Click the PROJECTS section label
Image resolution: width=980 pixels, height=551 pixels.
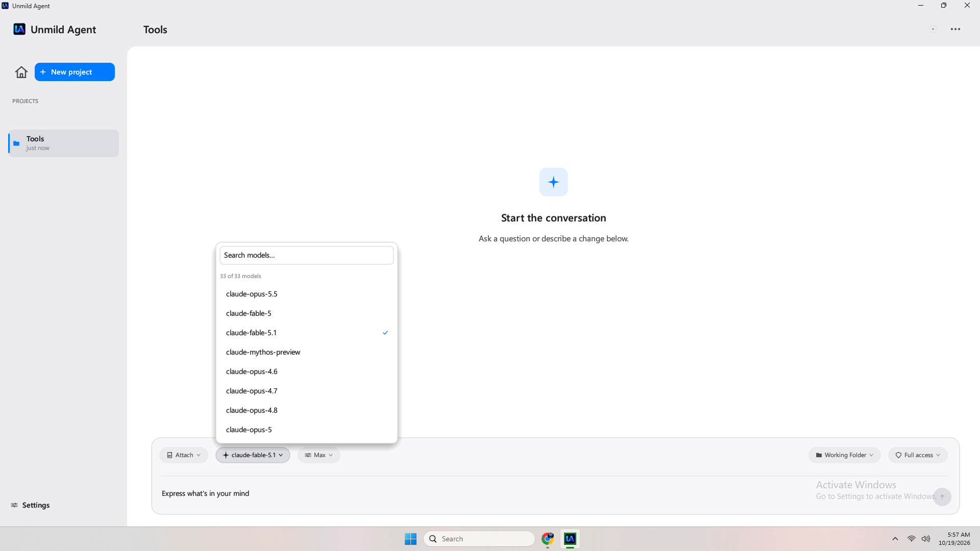click(x=25, y=101)
